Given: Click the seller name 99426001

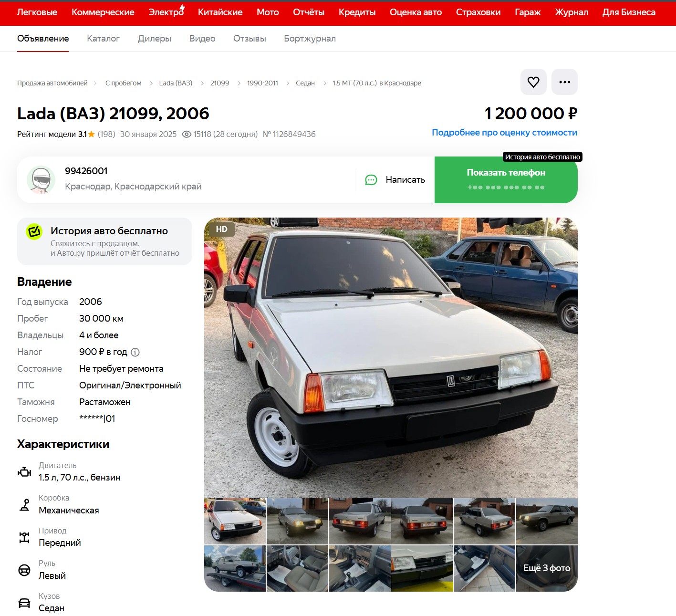Looking at the screenshot, I should tap(86, 171).
